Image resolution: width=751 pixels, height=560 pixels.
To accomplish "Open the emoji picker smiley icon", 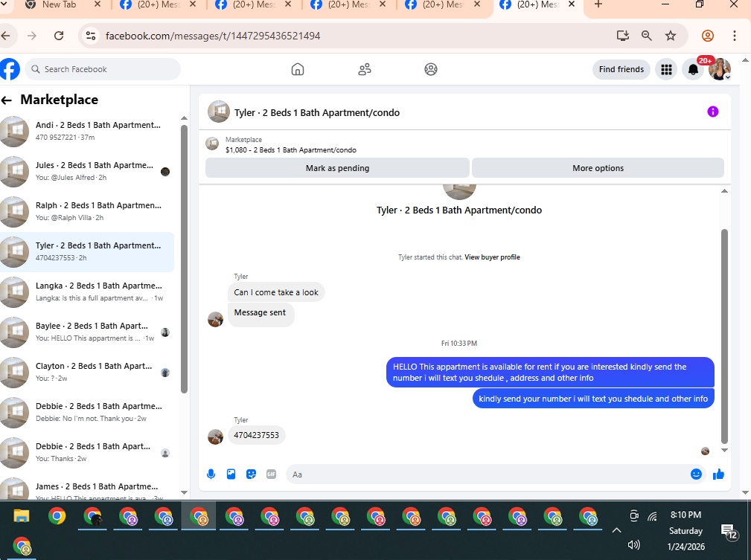I will coord(696,474).
